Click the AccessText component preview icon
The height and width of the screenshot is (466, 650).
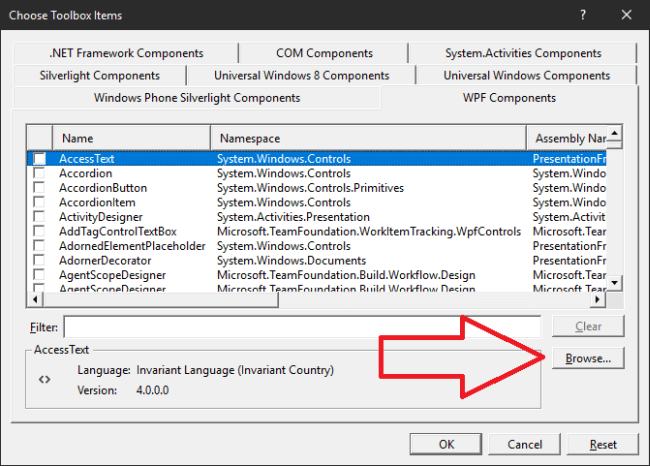[x=44, y=380]
